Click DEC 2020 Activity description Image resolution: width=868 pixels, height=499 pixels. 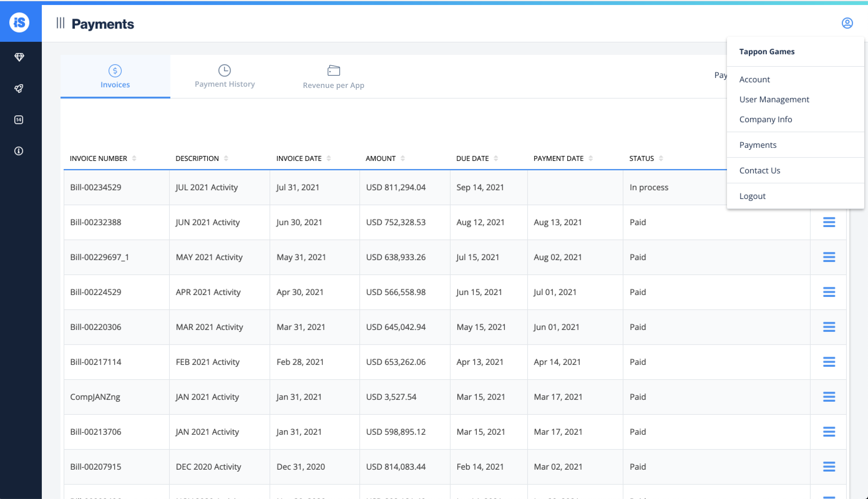(208, 467)
